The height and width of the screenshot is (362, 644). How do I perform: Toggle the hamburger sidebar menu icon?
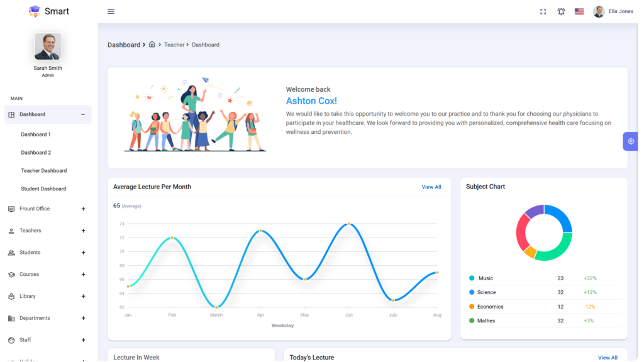click(111, 11)
